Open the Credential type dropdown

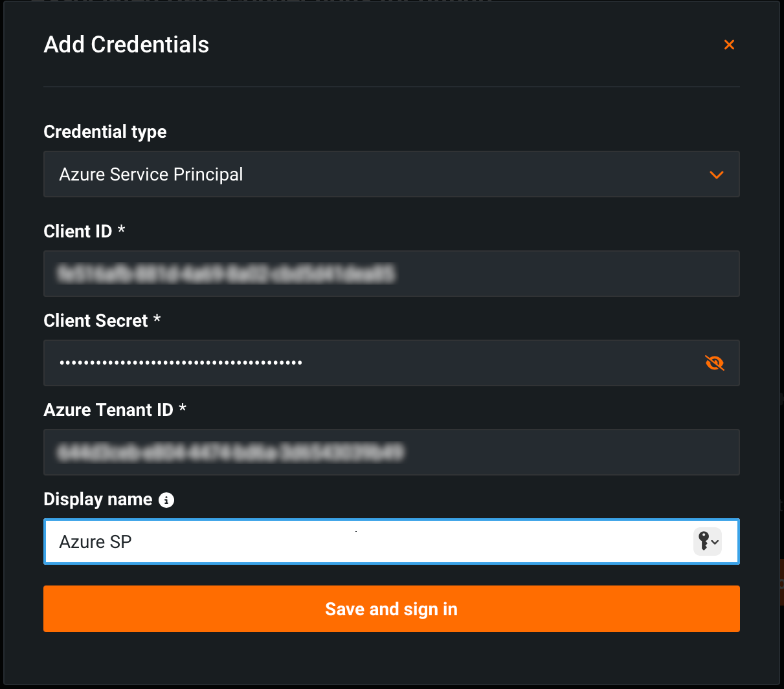point(391,174)
